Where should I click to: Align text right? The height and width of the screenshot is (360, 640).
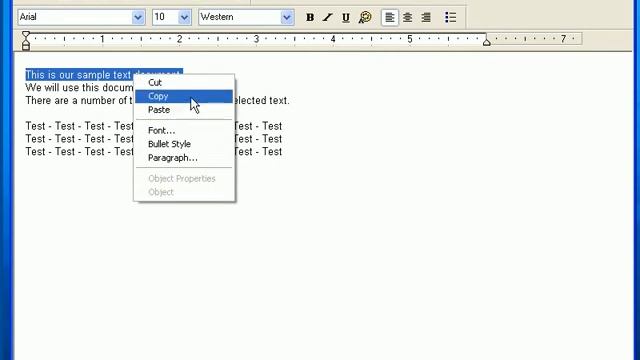tap(426, 18)
